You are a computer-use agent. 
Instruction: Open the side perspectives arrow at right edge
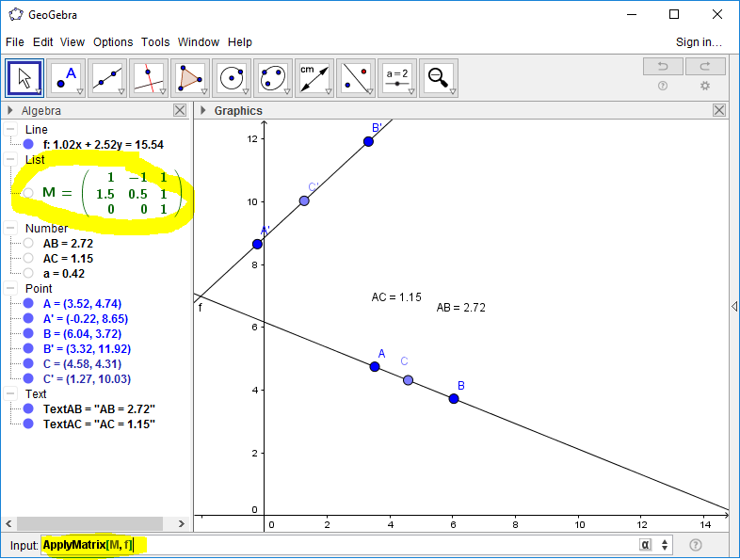(x=734, y=307)
